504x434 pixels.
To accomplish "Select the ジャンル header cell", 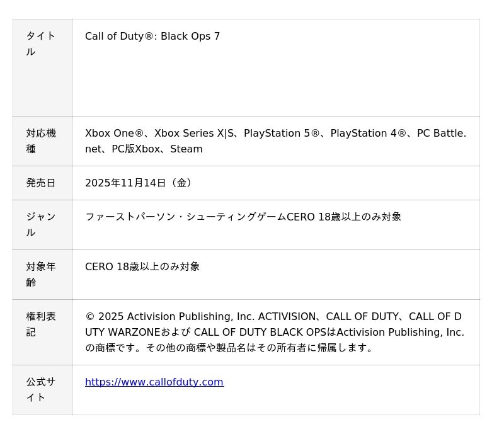I will (42, 225).
